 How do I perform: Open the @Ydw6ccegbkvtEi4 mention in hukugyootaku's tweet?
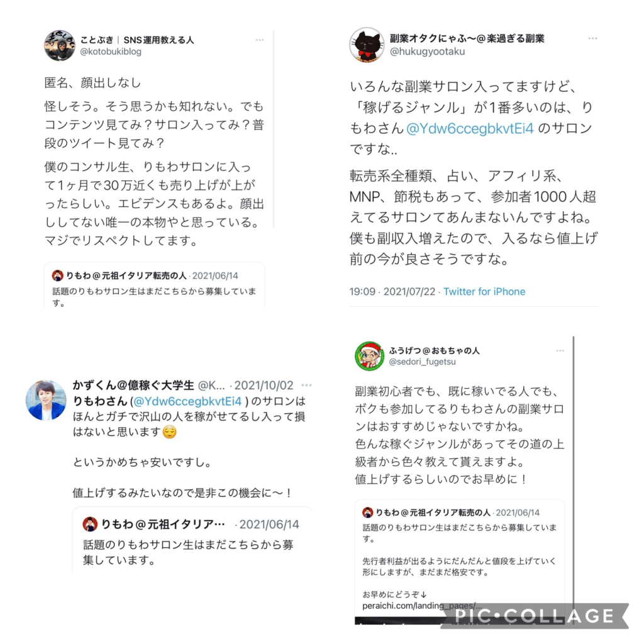[x=470, y=128]
